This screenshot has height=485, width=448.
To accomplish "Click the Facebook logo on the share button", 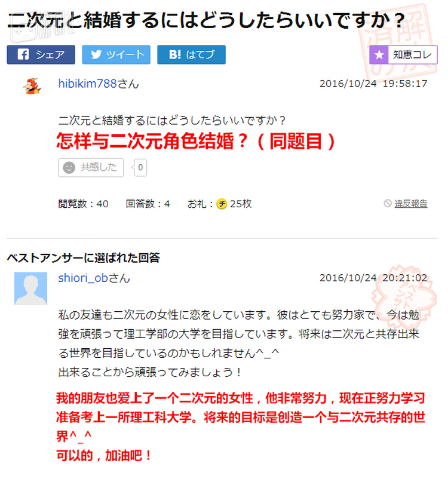I will tap(23, 55).
